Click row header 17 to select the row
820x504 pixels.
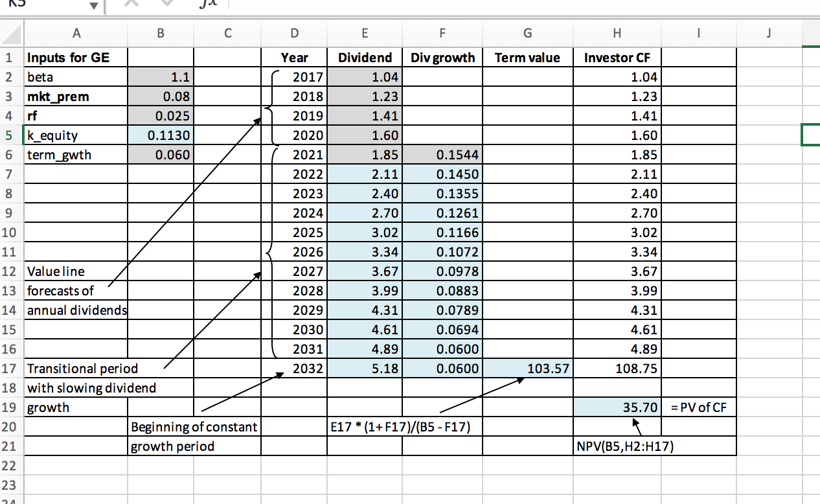tap(10, 368)
